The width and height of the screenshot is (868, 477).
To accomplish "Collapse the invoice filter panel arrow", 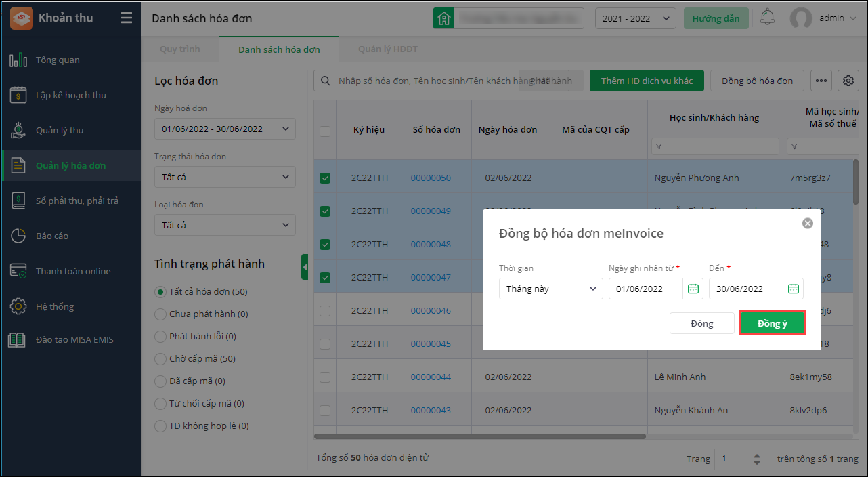I will 305,267.
